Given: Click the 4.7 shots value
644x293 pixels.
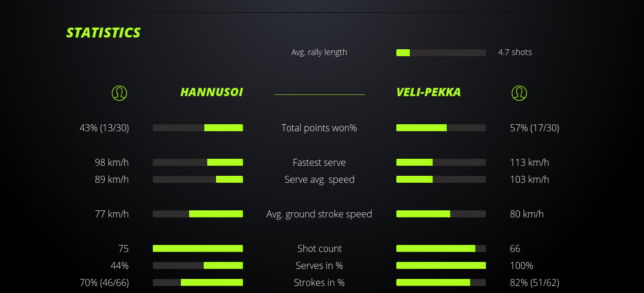Looking at the screenshot, I should pos(515,52).
